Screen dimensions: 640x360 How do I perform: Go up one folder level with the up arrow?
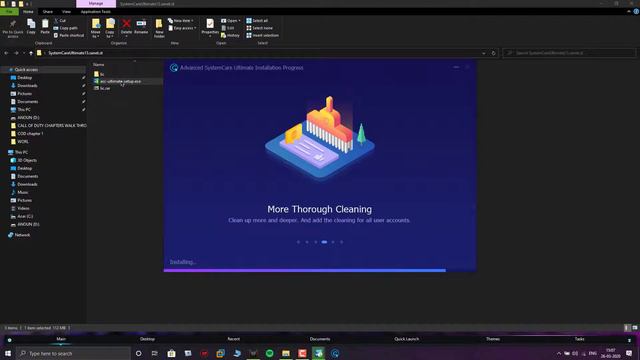click(31, 53)
